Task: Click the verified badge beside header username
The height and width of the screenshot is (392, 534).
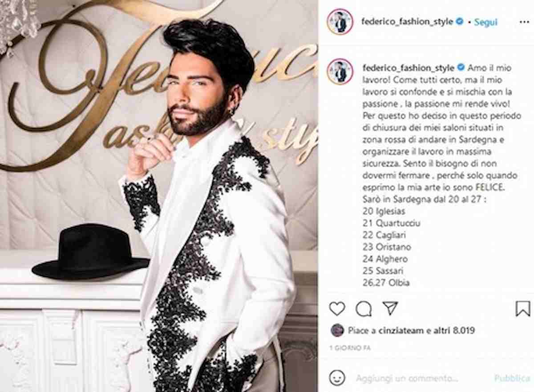Action: [x=461, y=21]
